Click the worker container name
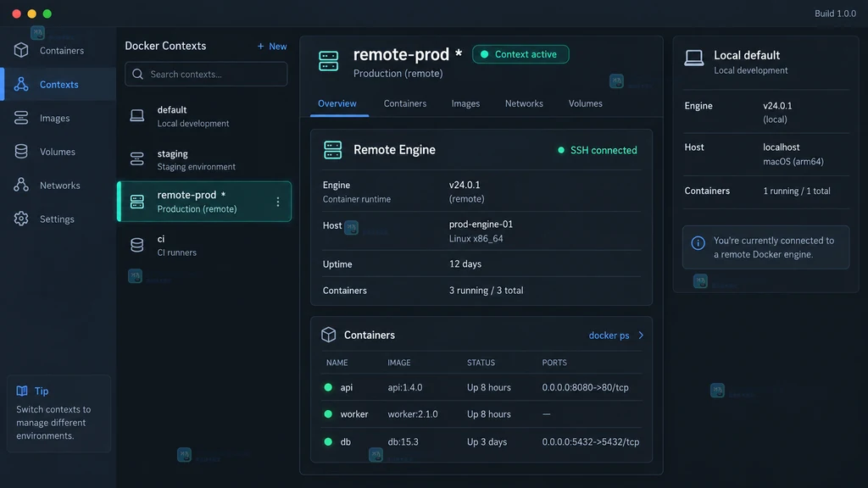 (354, 413)
